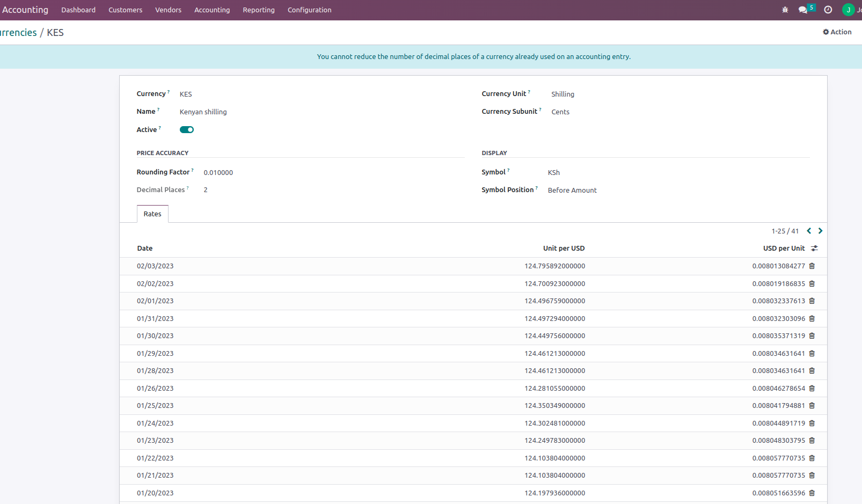Go to next page of rates
Image resolution: width=862 pixels, height=504 pixels.
click(820, 231)
